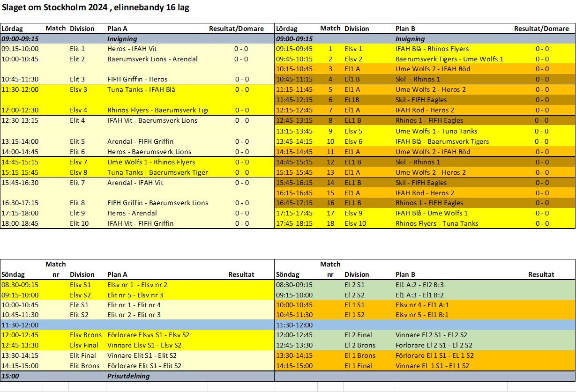Click IFAH Blå - Rhinos Flyers in Plan B

(x=432, y=49)
